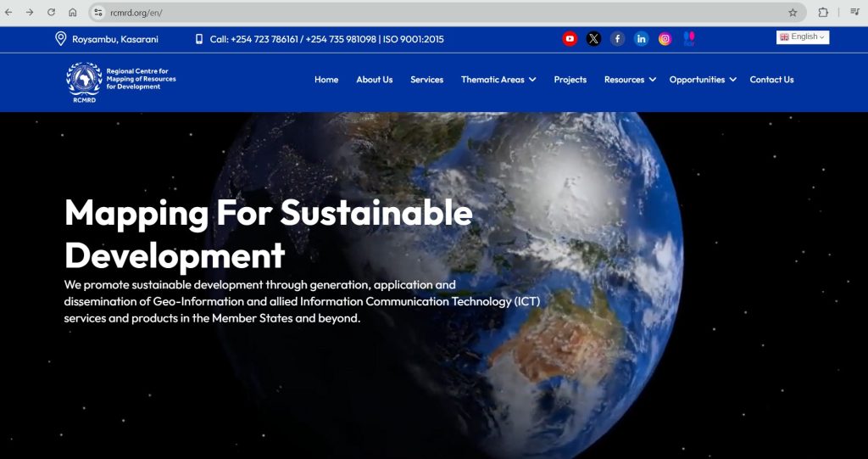
Task: Click the X (Twitter) icon
Action: click(x=593, y=38)
